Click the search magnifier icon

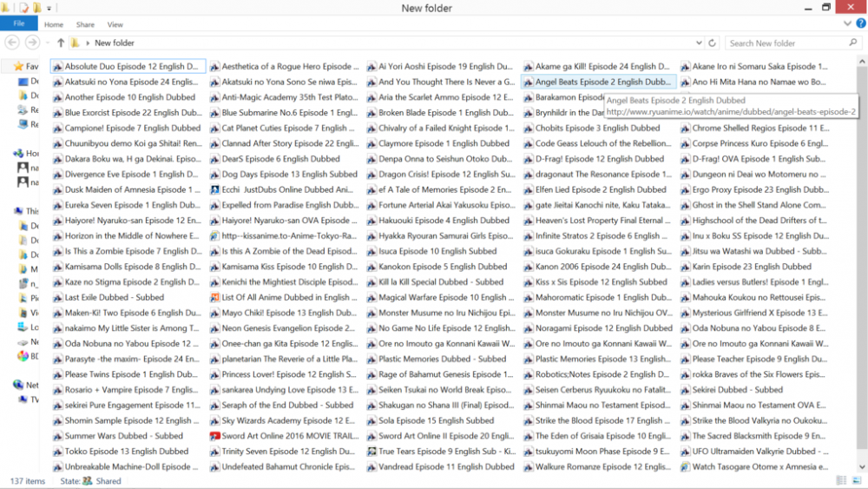pyautogui.click(x=853, y=43)
